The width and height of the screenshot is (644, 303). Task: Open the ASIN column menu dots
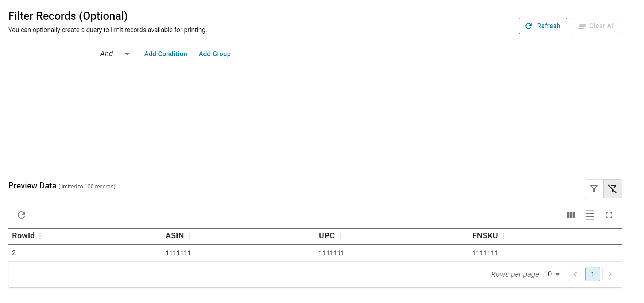coord(190,236)
